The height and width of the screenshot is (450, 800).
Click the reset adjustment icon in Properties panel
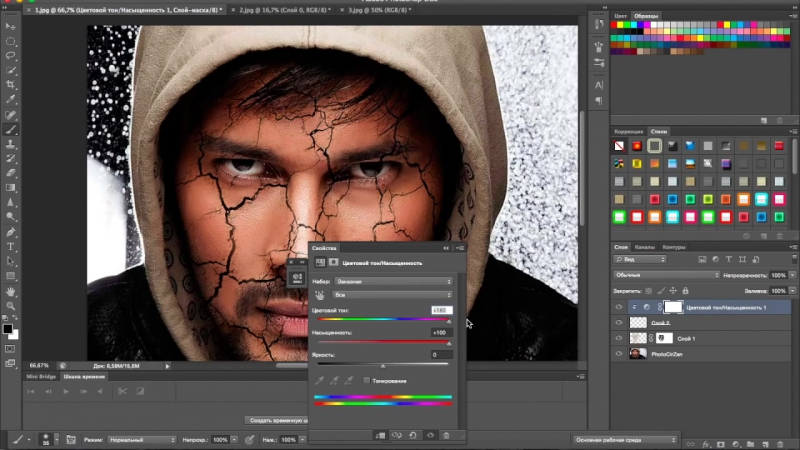click(x=412, y=435)
